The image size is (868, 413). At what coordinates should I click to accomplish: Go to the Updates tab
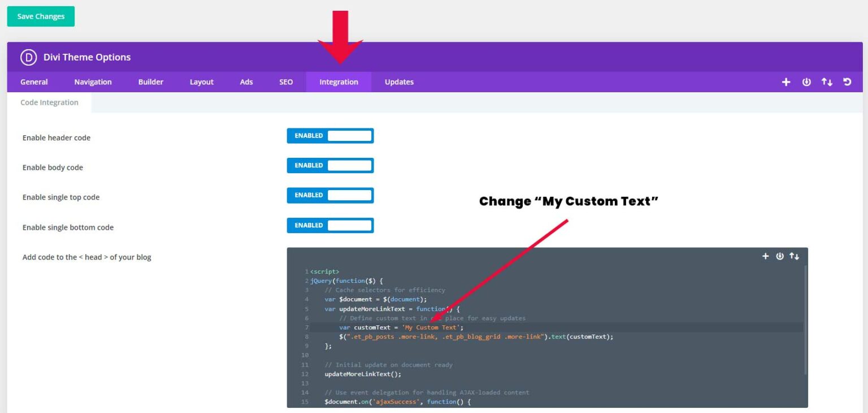(x=399, y=81)
